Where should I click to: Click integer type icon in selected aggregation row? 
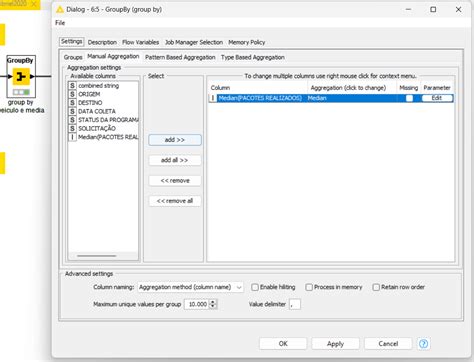point(213,98)
